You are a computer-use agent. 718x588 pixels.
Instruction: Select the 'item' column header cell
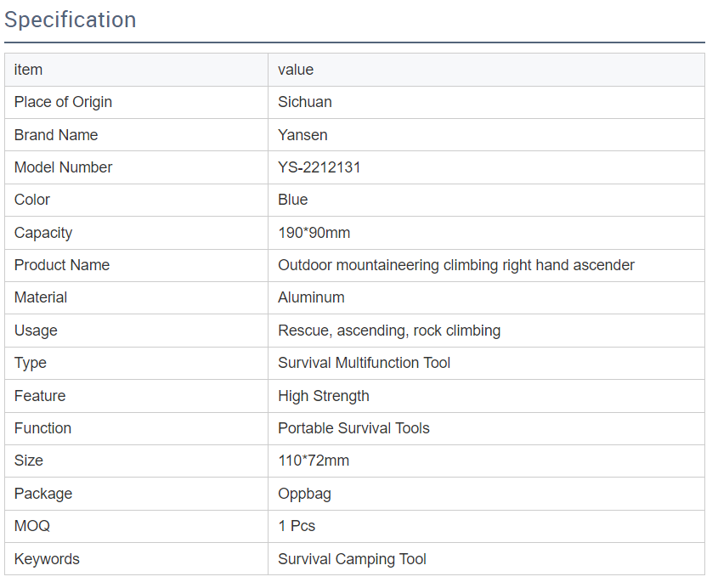point(28,70)
